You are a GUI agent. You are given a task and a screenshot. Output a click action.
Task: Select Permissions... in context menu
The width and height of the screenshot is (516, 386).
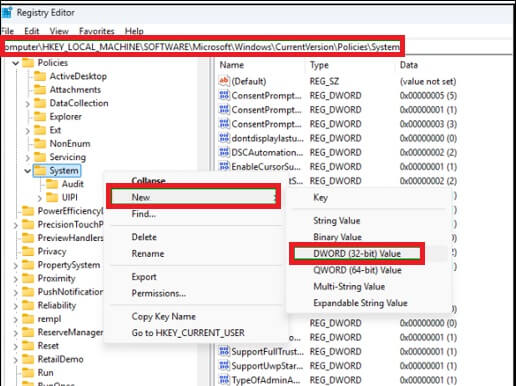pos(159,293)
